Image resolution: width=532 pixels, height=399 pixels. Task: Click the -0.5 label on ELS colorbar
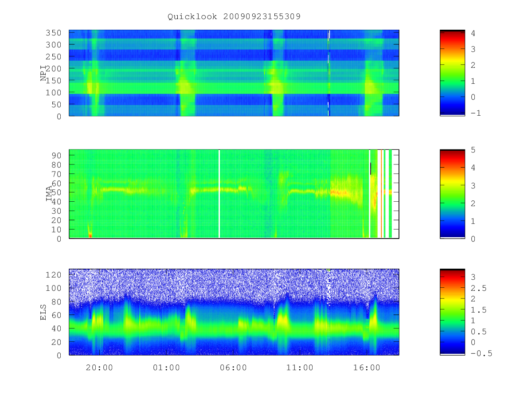(481, 353)
